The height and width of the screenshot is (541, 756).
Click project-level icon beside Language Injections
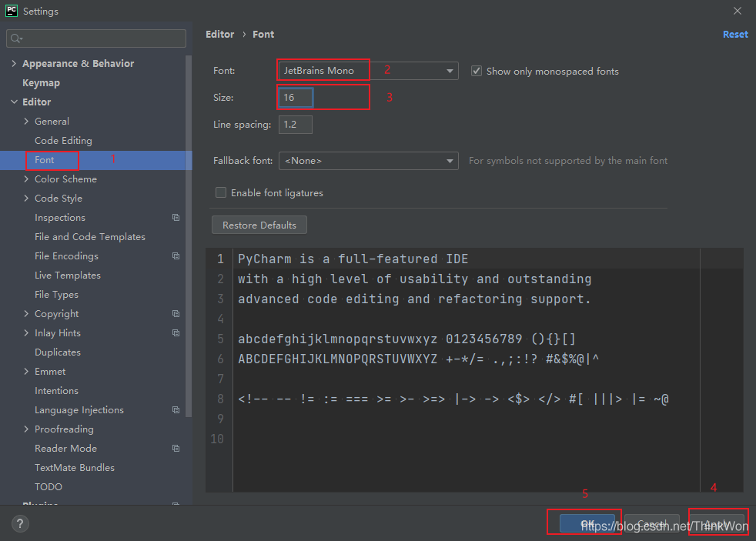pos(176,410)
